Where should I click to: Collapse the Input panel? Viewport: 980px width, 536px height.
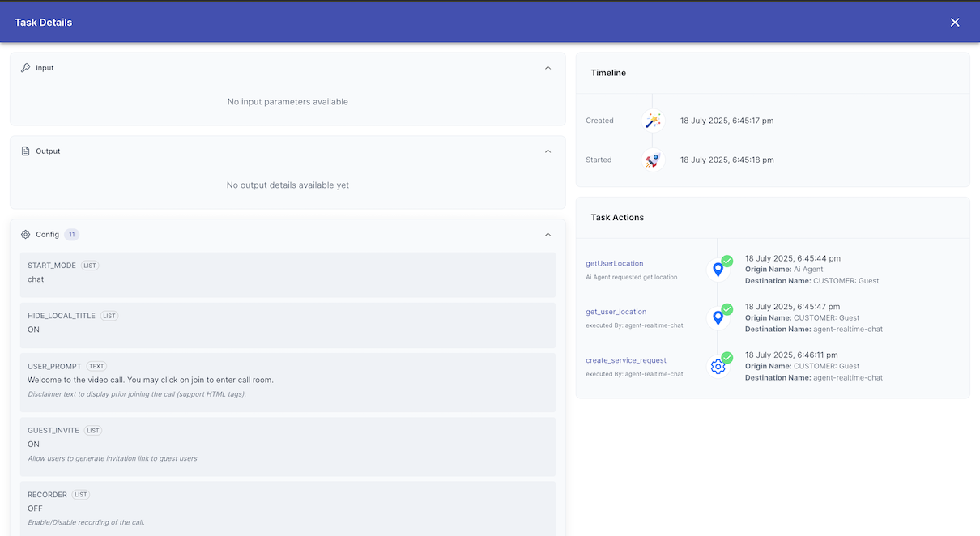(x=548, y=68)
